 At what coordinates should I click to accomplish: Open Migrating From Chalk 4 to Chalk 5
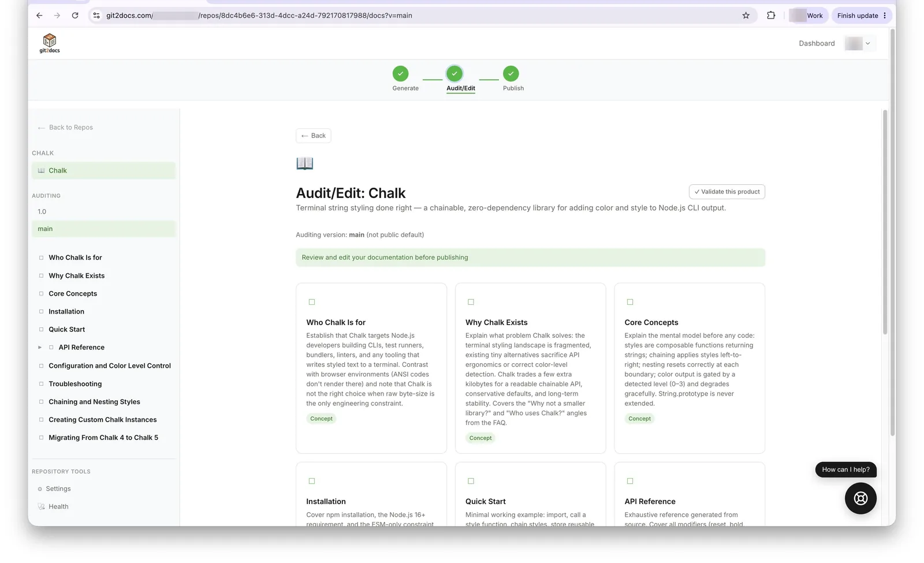pyautogui.click(x=103, y=438)
